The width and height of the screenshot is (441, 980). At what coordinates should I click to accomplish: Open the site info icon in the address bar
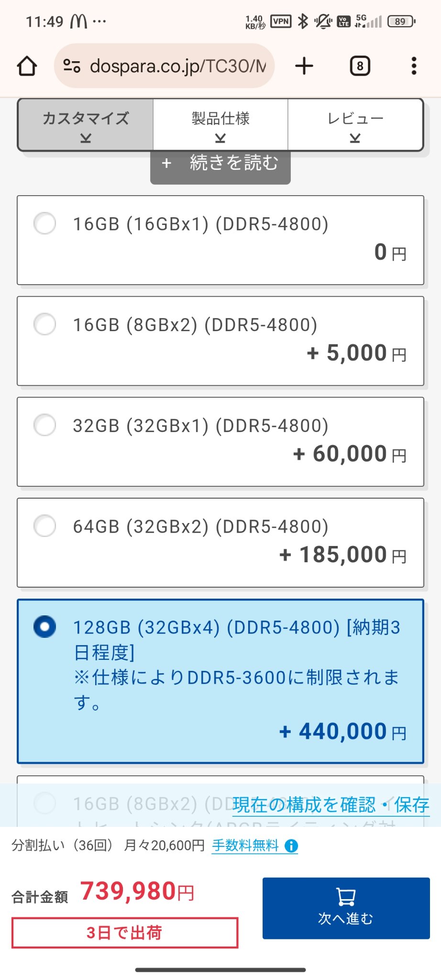click(72, 66)
